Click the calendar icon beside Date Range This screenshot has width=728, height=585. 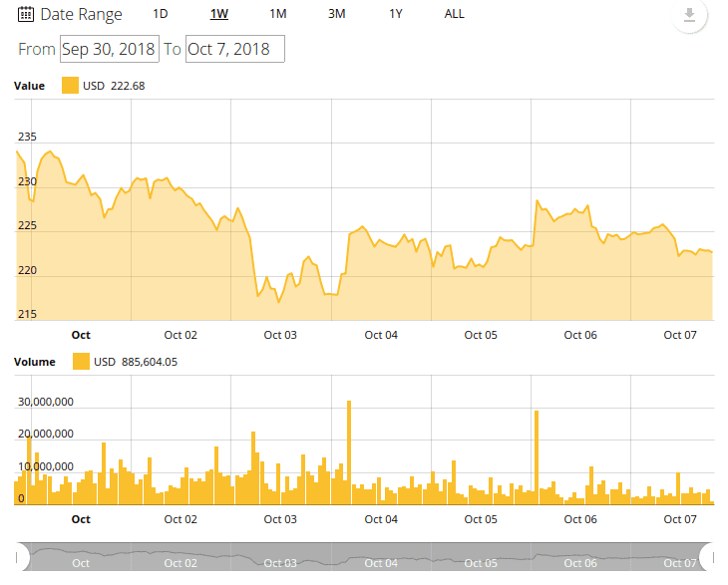[26, 14]
